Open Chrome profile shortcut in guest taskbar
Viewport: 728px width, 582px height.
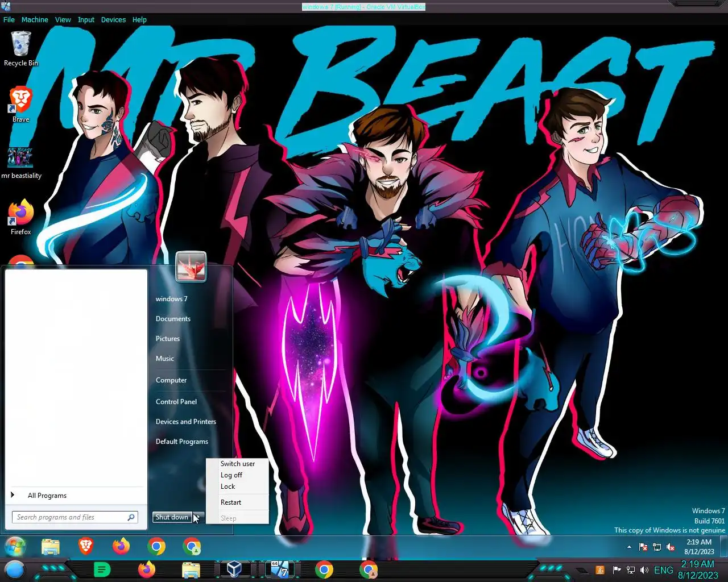click(192, 547)
